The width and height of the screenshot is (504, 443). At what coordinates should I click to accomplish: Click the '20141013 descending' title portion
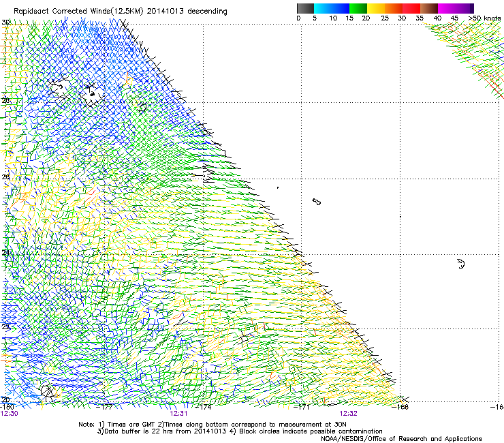187,12
